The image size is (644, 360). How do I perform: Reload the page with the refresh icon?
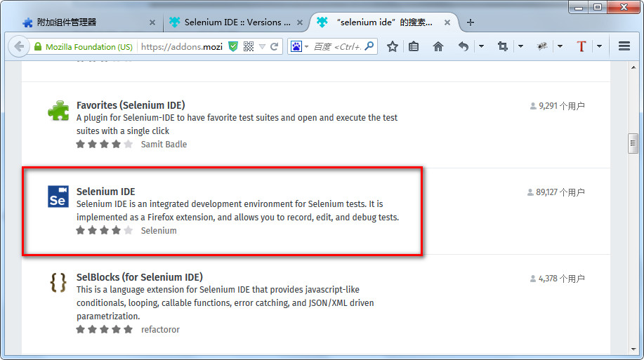pyautogui.click(x=275, y=47)
